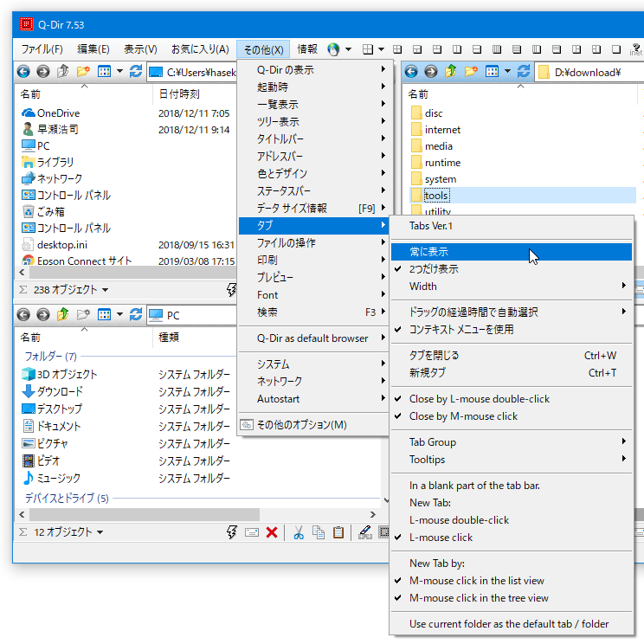Toggle the L-mouse click option
644x644 pixels.
point(512,538)
